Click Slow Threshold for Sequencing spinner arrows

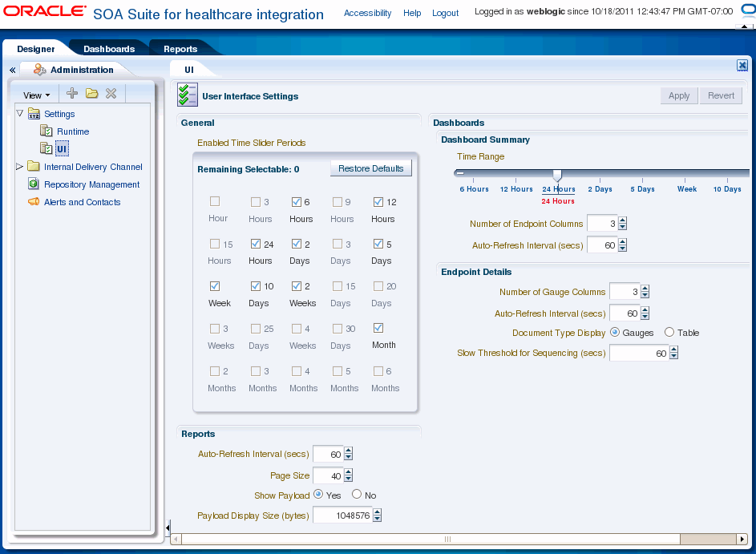(674, 353)
